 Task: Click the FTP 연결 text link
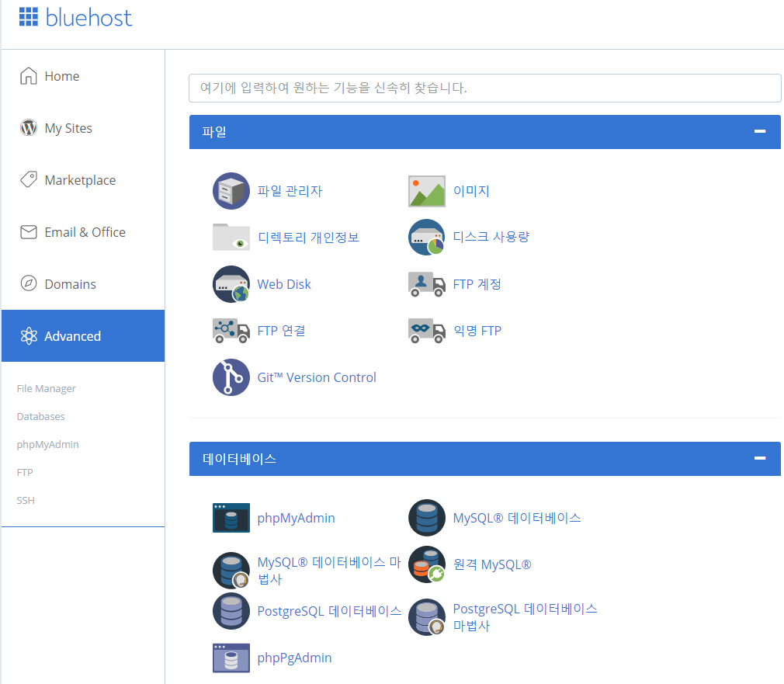click(x=281, y=331)
